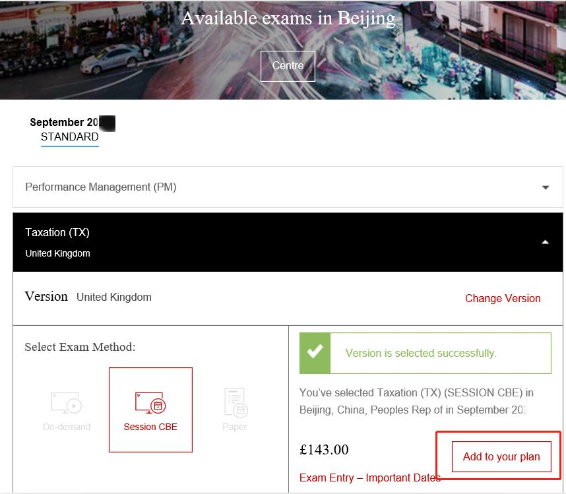Open Exam Entry – Important Dates link

click(x=370, y=478)
